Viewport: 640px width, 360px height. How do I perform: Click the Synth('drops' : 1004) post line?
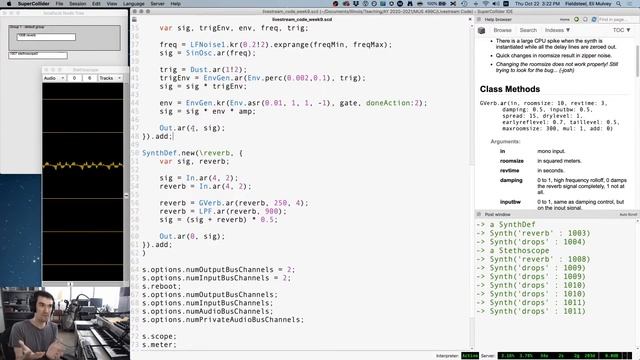(531, 242)
